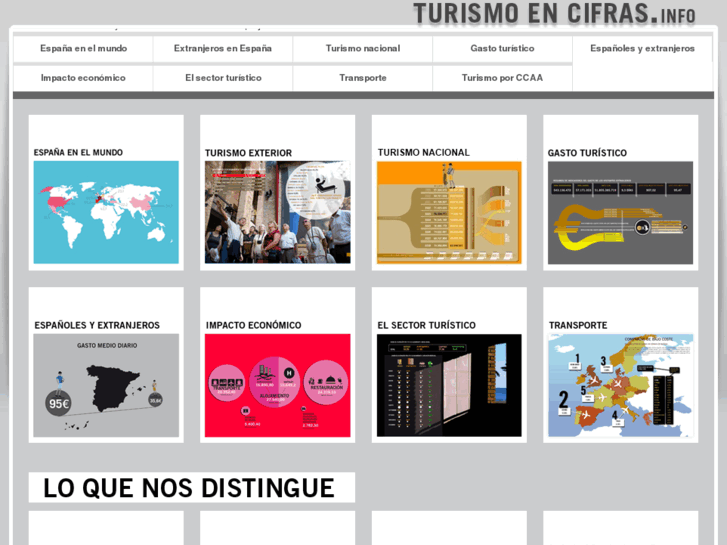Click the ESPAÑA EN EL MUNDO card heading

[x=78, y=153]
